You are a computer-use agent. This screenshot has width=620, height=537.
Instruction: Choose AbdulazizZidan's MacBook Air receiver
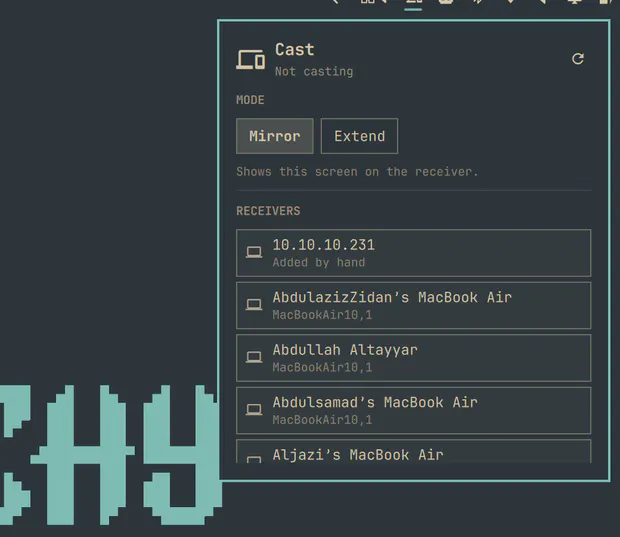(414, 305)
